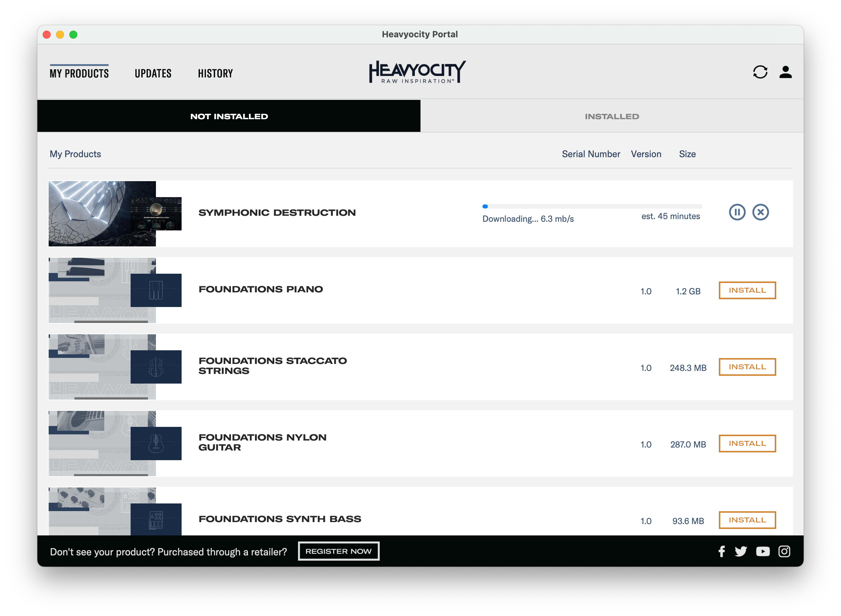Select the Installed tab
Image resolution: width=841 pixels, height=616 pixels.
[x=612, y=116]
